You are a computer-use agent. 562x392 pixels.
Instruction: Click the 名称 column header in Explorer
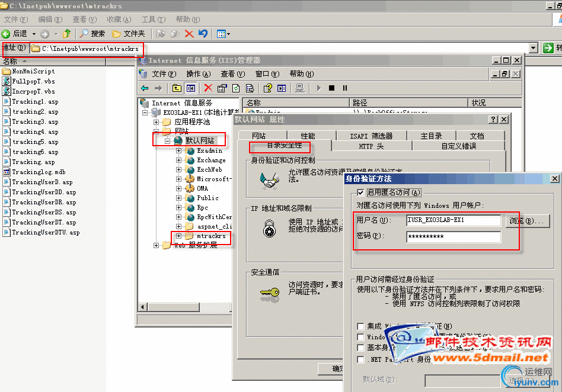(x=53, y=61)
